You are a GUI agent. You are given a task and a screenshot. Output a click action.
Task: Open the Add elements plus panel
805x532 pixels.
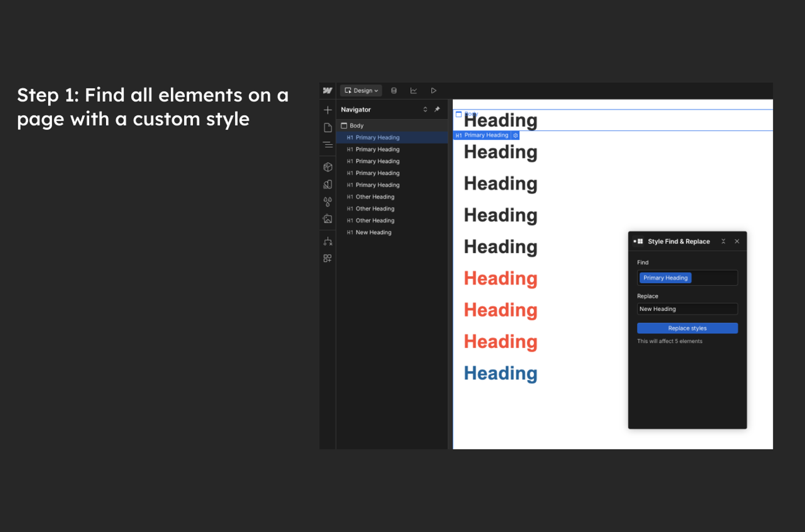(328, 110)
